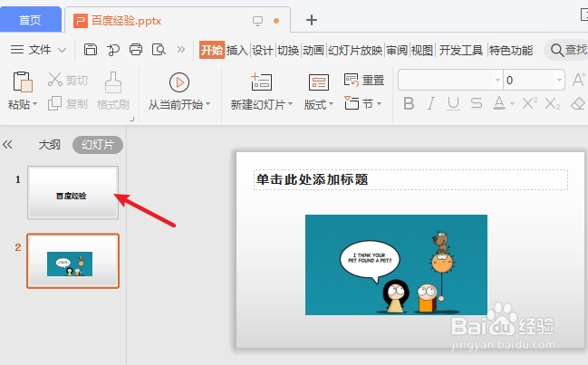Open a new tab with plus button
588x365 pixels.
point(312,20)
